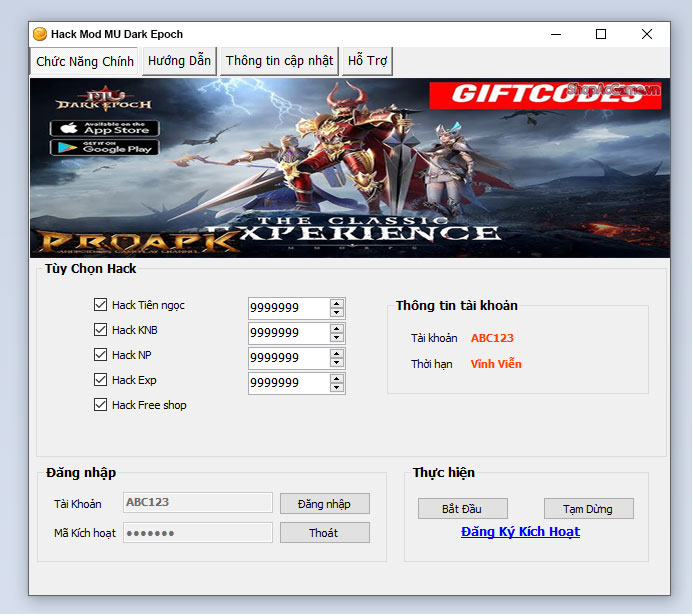Open the Đăng Ký Kích Hoạt link
The width and height of the screenshot is (693, 616).
tap(520, 532)
